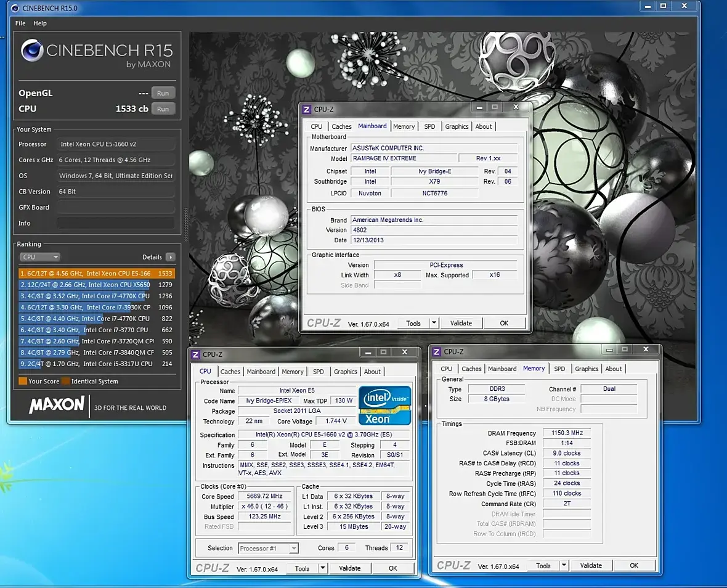
Task: Click the Z icon of the Memory CPU-Z window
Action: coord(437,352)
